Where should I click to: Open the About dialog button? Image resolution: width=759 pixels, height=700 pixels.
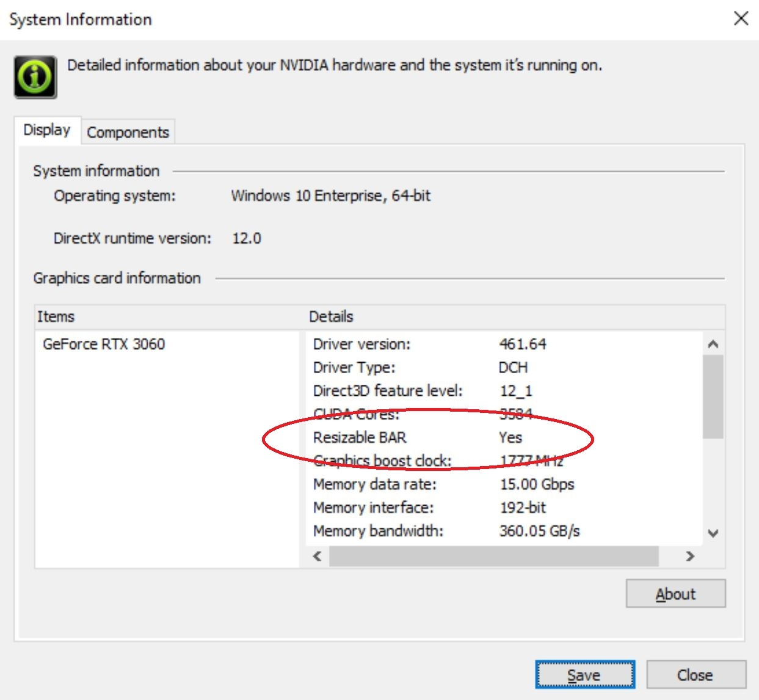(x=675, y=594)
